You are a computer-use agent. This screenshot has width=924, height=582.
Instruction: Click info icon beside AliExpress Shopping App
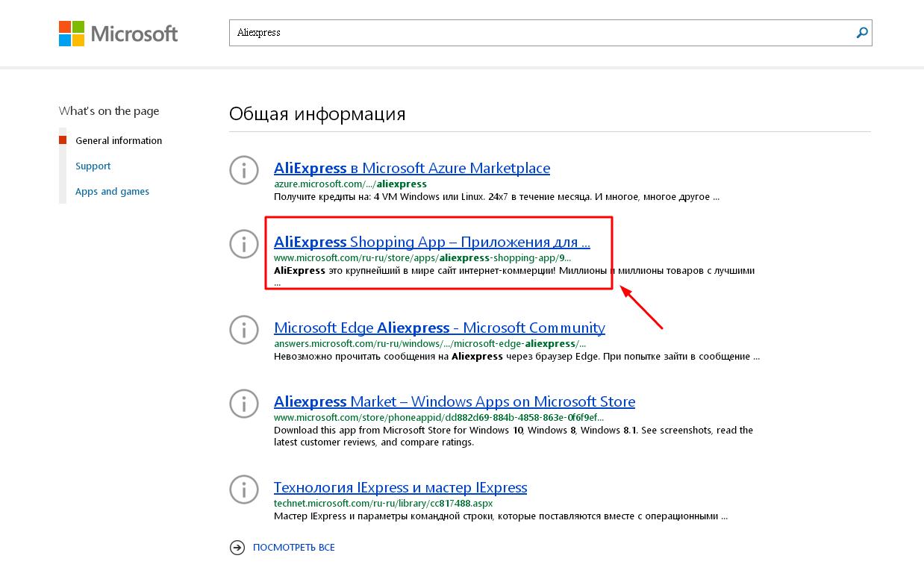244,244
